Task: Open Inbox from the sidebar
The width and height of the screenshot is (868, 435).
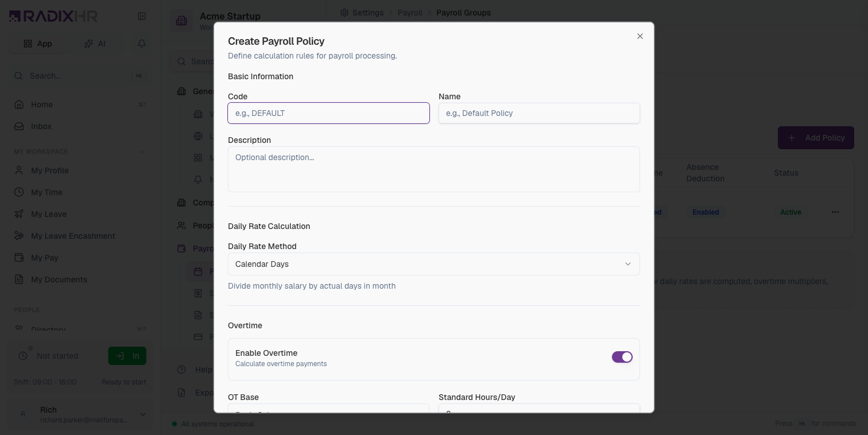Action: (80, 126)
